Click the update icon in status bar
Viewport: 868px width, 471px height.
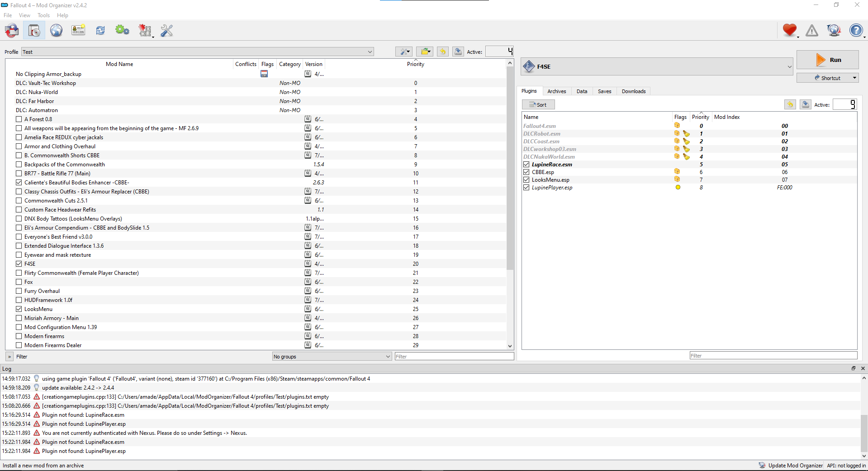[762, 465]
